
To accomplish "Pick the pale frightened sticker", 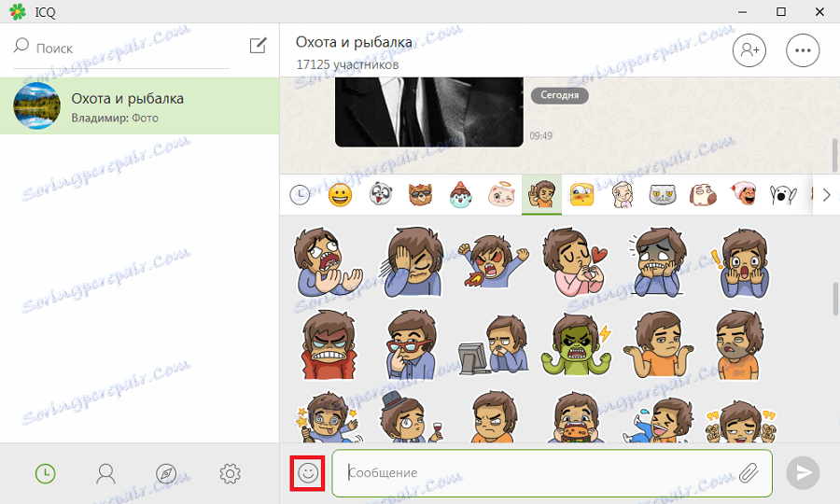I will pos(659,261).
